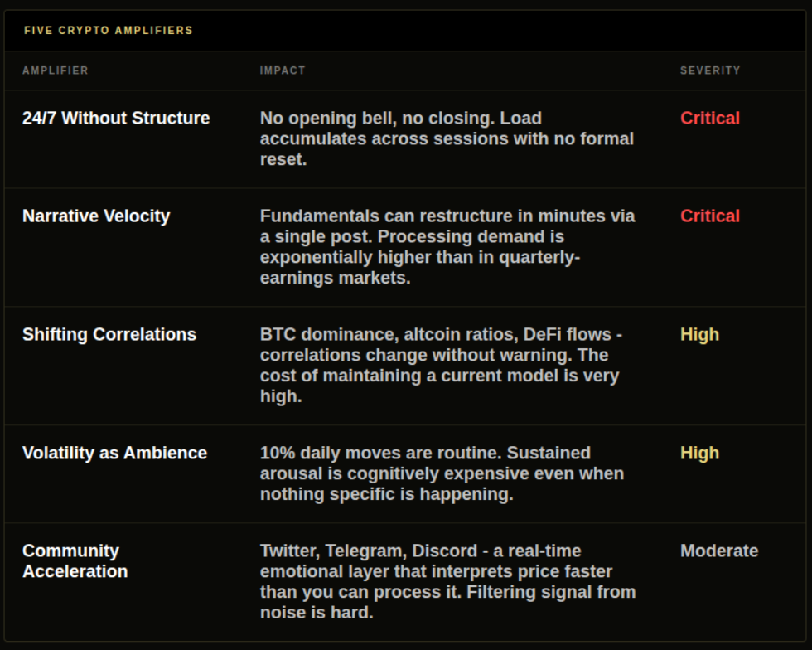Click High severity for Volatility as Ambience

pyautogui.click(x=699, y=453)
